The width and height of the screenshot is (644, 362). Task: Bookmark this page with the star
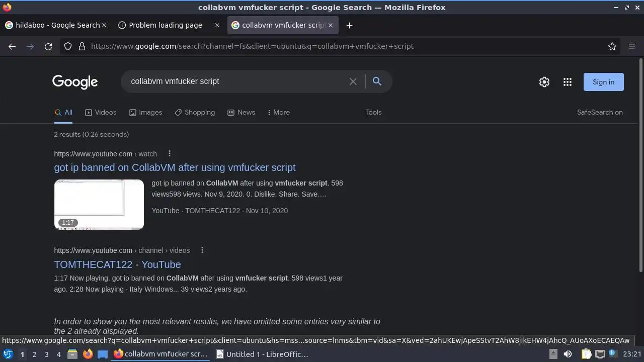612,46
